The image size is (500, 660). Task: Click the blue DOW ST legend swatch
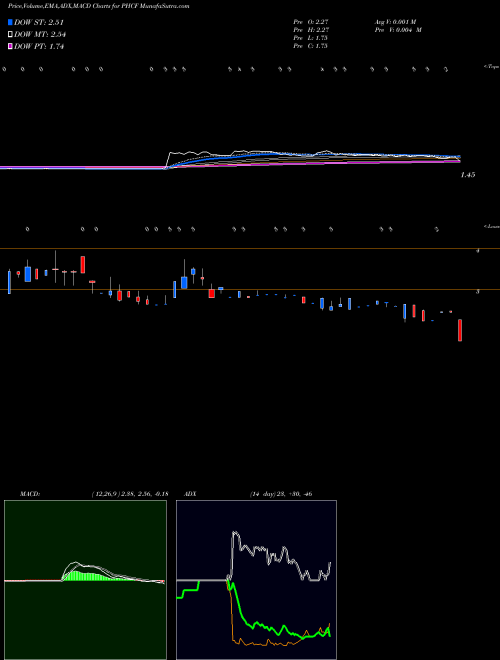10,22
